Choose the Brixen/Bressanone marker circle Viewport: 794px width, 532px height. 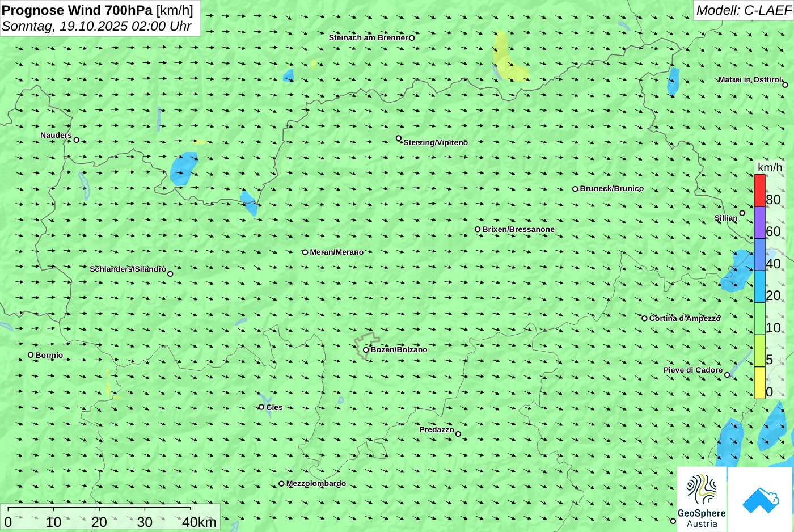tap(478, 230)
